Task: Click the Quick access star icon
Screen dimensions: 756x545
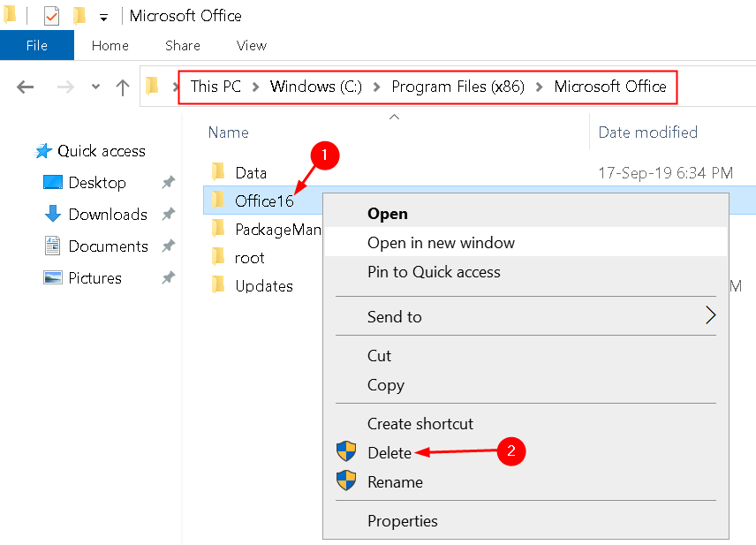Action: click(x=43, y=151)
